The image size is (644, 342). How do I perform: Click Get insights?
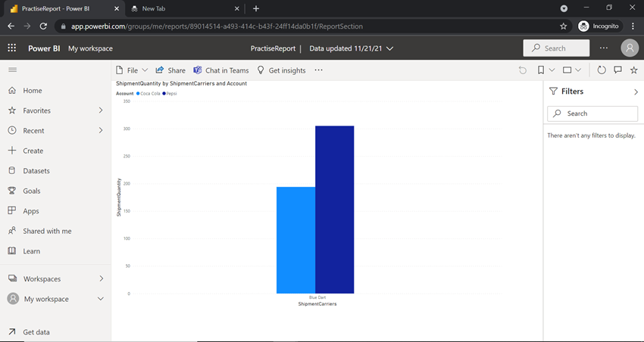[281, 70]
